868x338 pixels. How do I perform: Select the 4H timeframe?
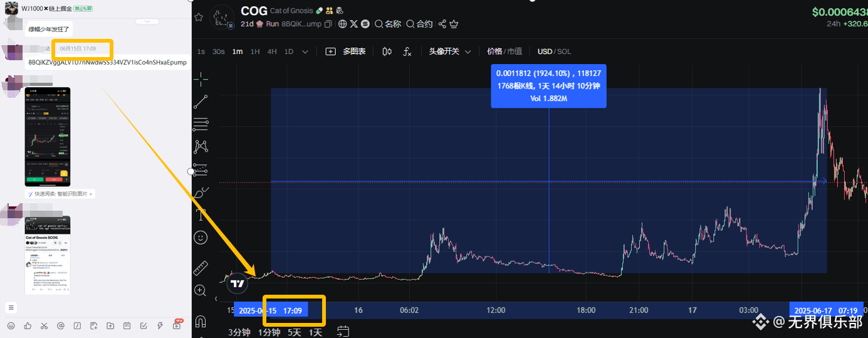(272, 51)
